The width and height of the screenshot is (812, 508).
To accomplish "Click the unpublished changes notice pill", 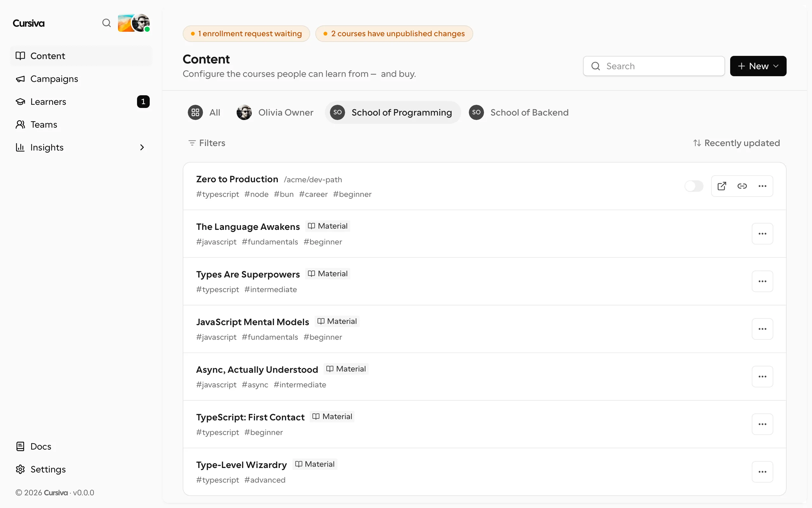I will click(394, 34).
